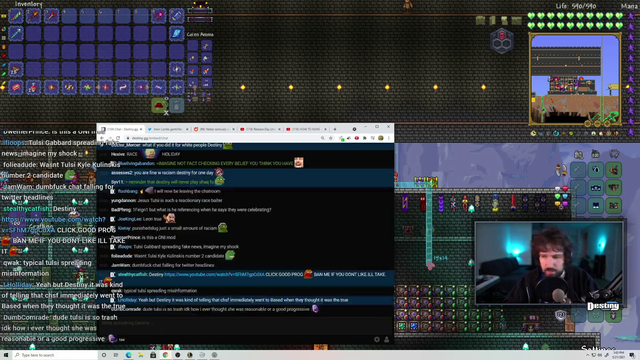
Task: Click the browser back arrow
Action: click(x=102, y=138)
